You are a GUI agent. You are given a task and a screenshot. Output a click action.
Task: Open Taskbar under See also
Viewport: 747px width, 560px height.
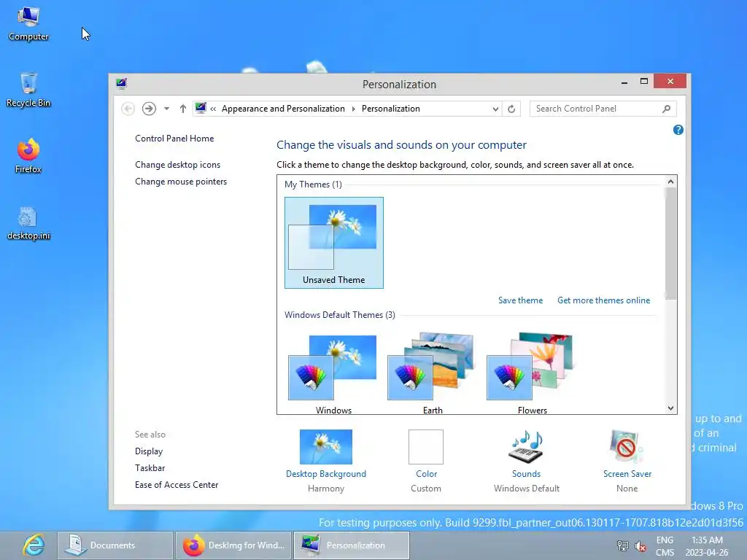pyautogui.click(x=150, y=468)
